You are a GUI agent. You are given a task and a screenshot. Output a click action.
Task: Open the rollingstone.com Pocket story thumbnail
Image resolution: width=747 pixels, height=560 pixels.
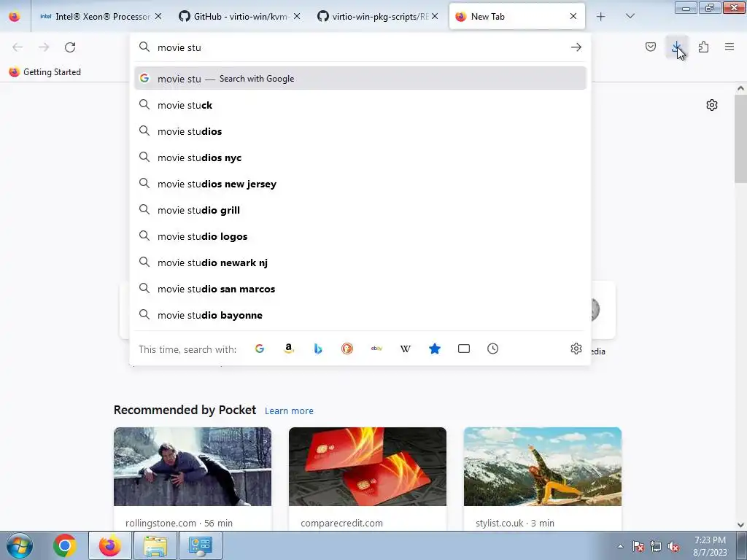pyautogui.click(x=193, y=467)
